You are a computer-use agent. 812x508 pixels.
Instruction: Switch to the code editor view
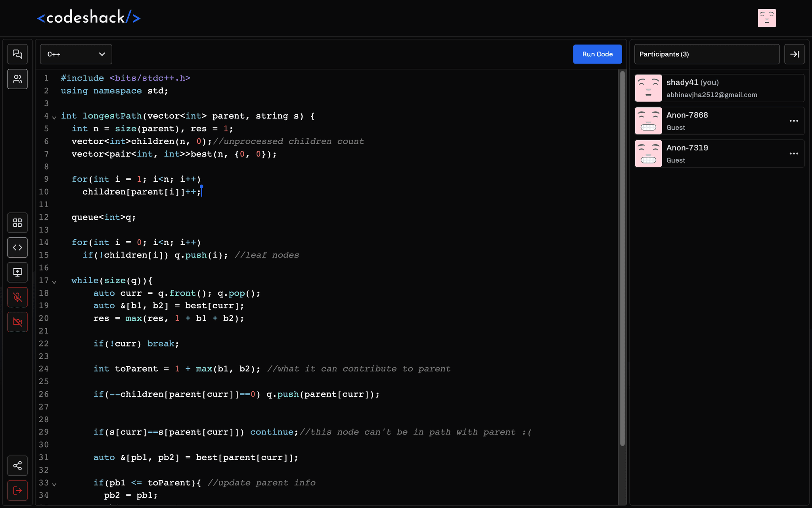[x=17, y=247]
